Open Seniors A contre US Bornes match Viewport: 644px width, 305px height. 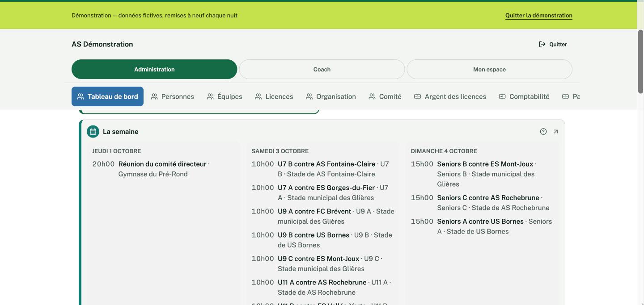tap(480, 221)
